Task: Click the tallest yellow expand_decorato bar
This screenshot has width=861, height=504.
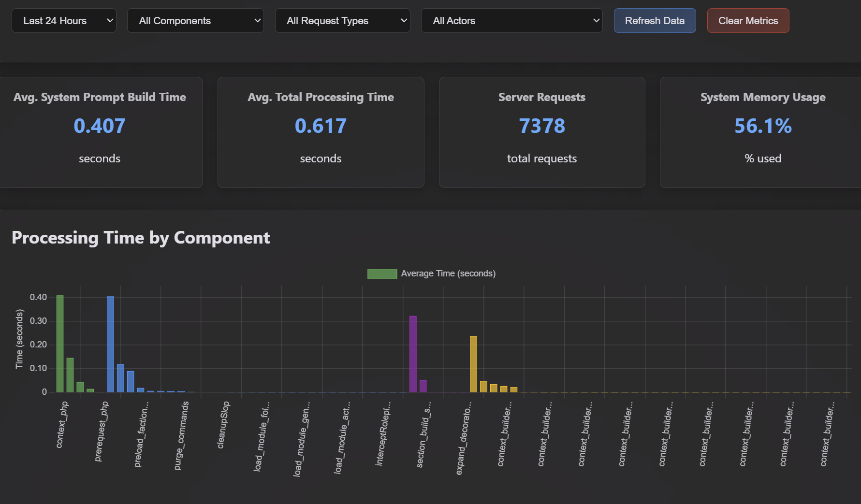Action: tap(473, 364)
